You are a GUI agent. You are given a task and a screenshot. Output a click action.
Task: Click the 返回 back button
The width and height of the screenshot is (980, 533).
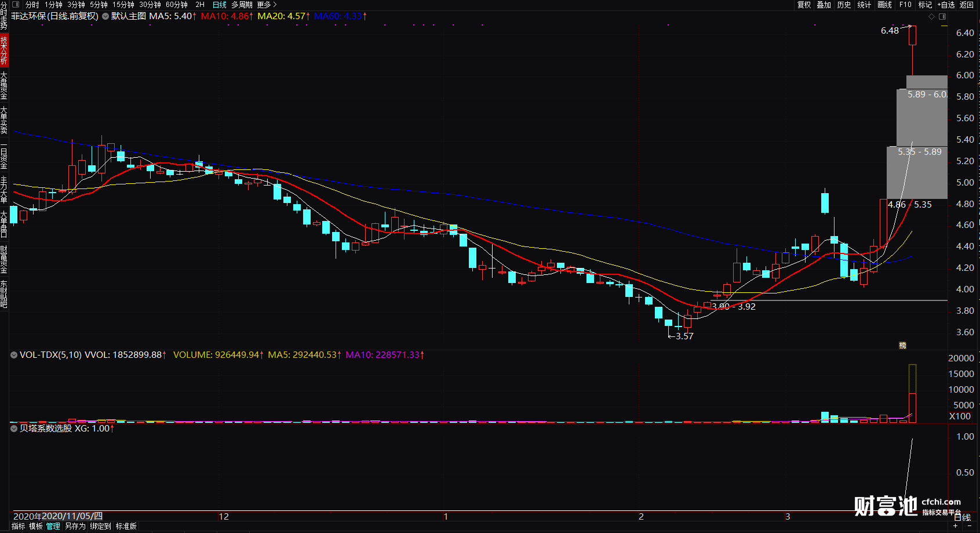point(967,5)
